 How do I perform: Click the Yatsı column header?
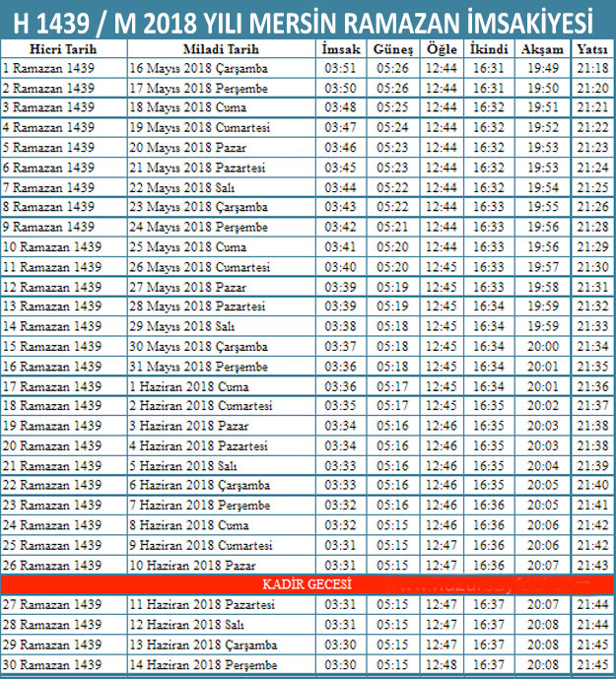click(591, 49)
